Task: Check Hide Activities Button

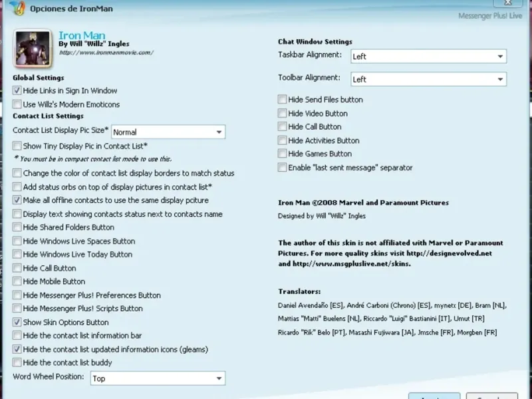Action: tap(282, 140)
